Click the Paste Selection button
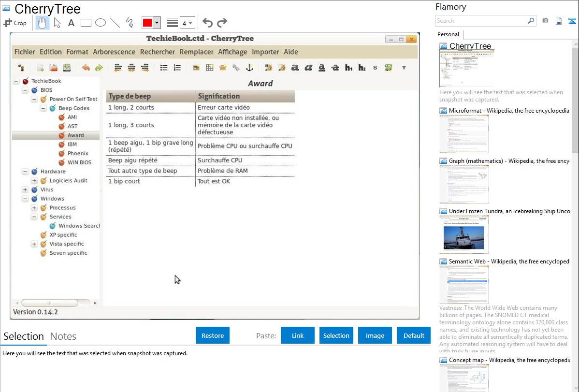 [336, 335]
